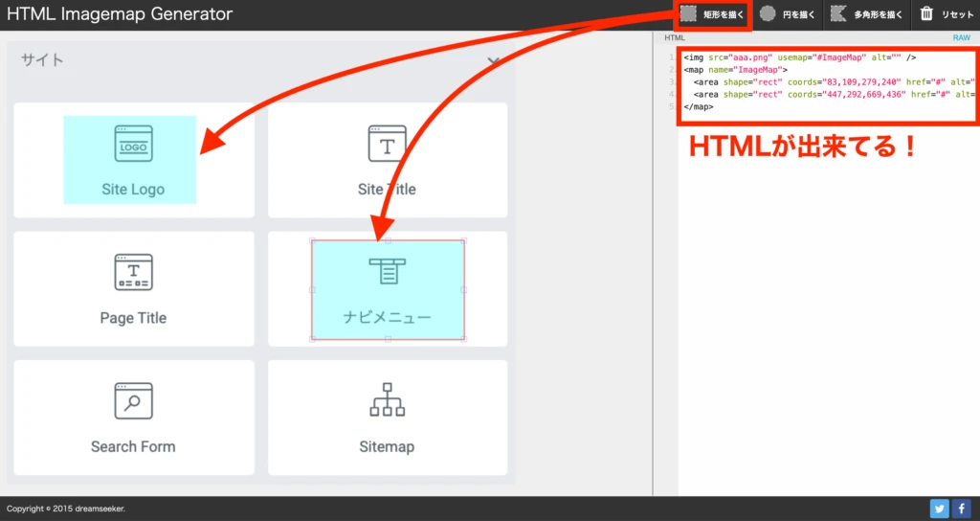Screen dimensions: 980x521
Task: Select the draw rectangle tool (矩形を描く)
Action: [712, 13]
